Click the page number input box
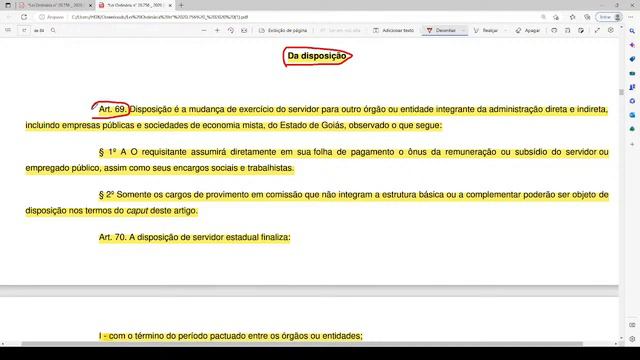Viewport: 640px width, 360px height. (24, 30)
